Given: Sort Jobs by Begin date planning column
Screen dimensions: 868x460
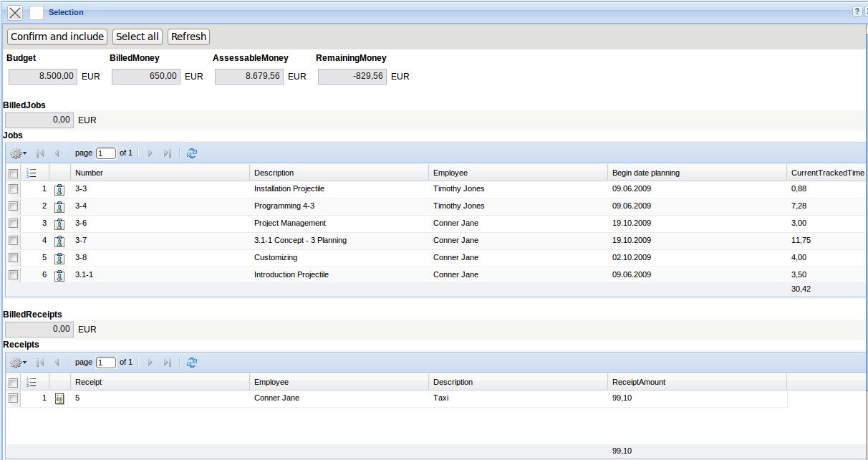Looking at the screenshot, I should [645, 173].
